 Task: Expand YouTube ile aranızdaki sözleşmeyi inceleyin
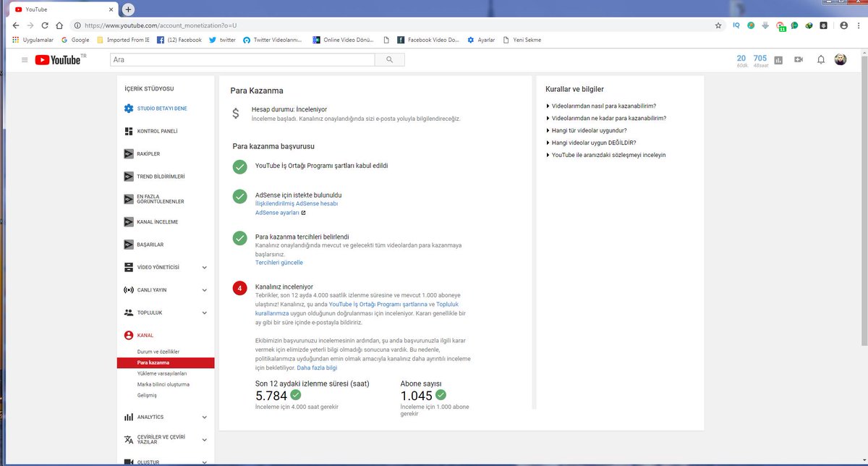pos(605,156)
